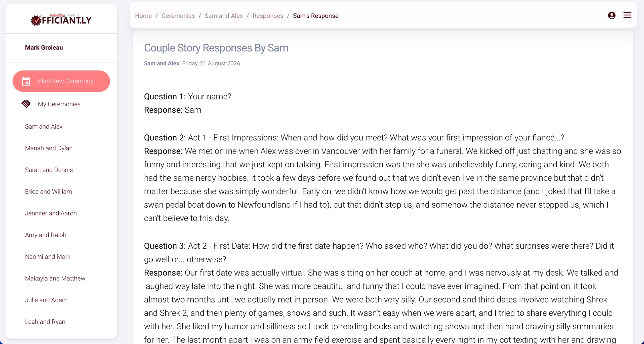Navigate to Ceremonies breadcrumb link
Viewport: 644px width, 344px height.
pos(178,16)
